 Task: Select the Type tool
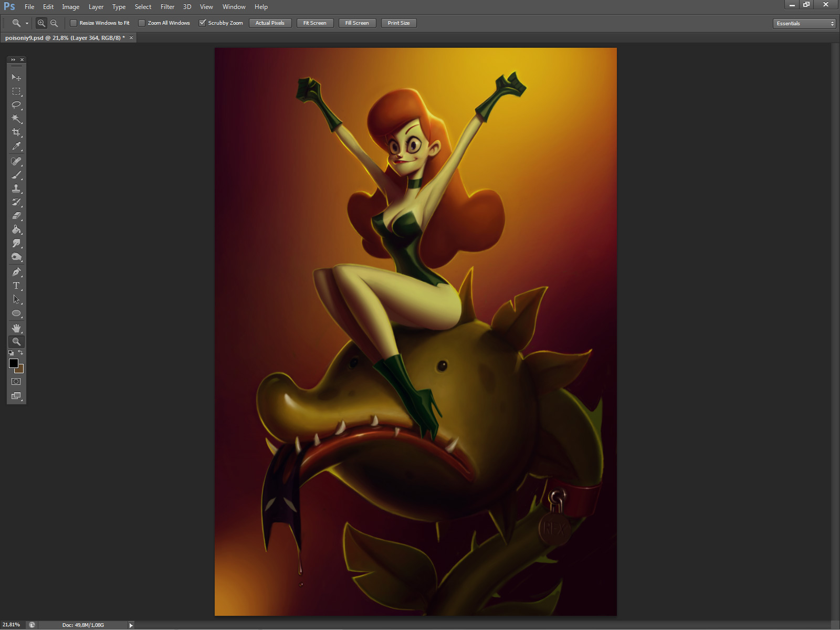click(x=16, y=286)
